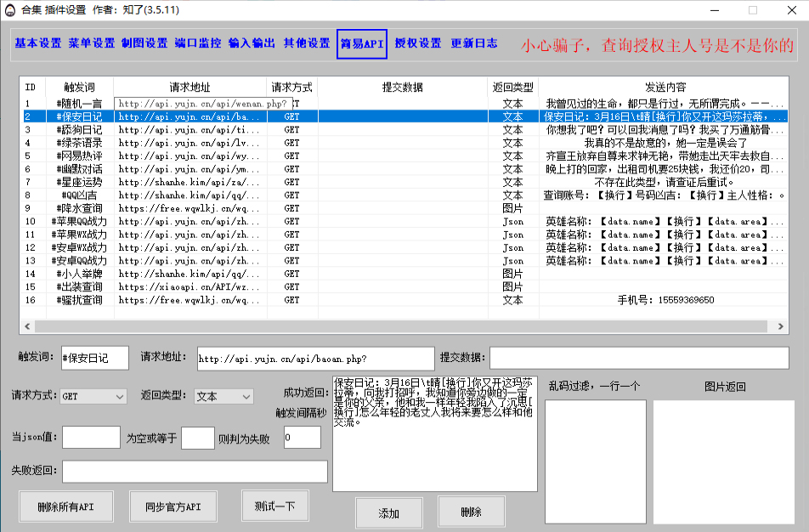Focus the 请求地址 input field
The width and height of the screenshot is (809, 532).
[x=315, y=359]
